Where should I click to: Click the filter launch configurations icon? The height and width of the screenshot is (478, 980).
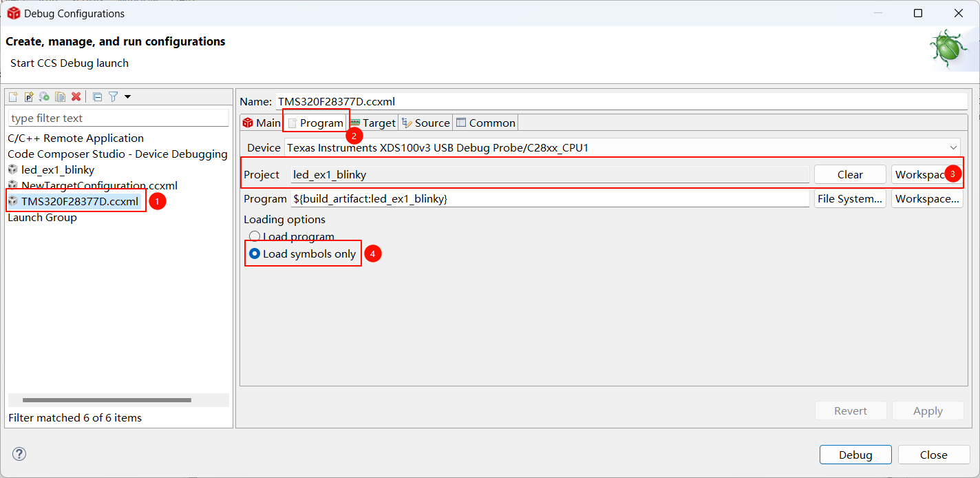click(114, 97)
